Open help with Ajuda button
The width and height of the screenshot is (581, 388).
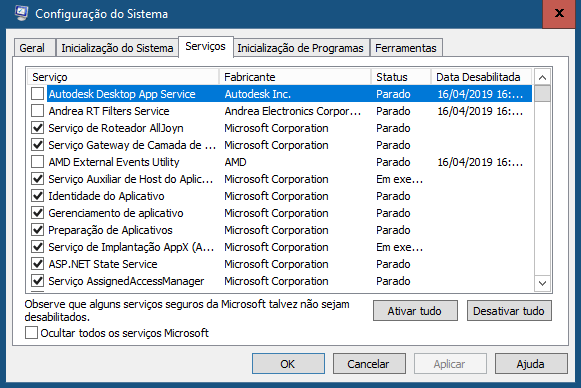point(531,364)
